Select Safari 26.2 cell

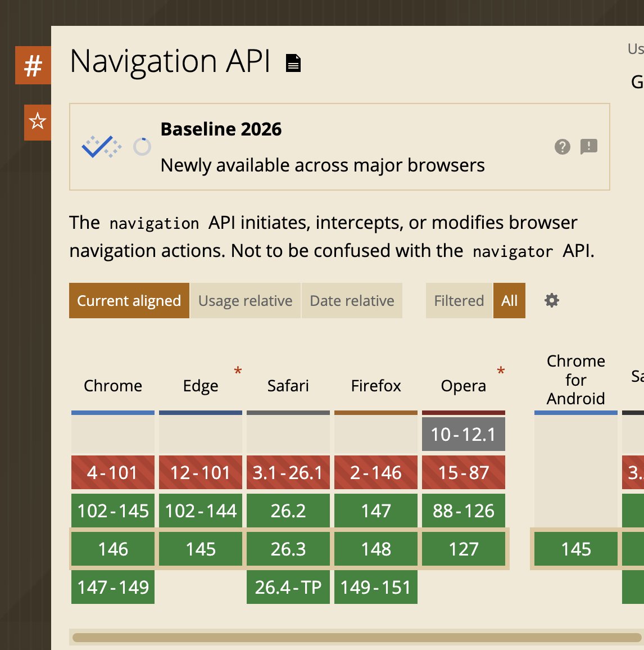tap(288, 511)
